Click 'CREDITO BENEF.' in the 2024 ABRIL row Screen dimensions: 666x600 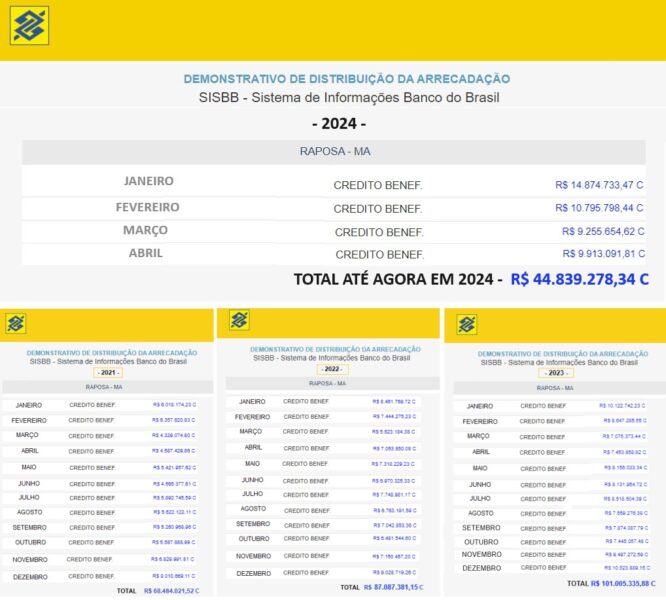tap(379, 255)
